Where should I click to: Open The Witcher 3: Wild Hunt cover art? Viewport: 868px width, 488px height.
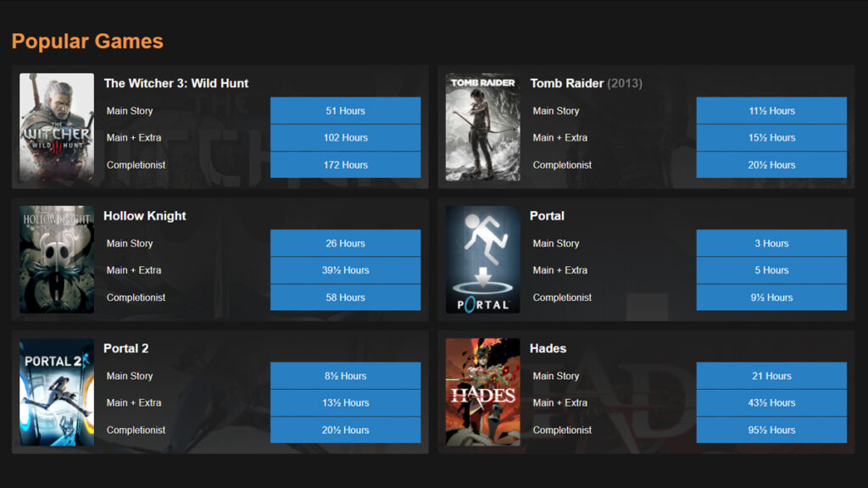(x=57, y=127)
